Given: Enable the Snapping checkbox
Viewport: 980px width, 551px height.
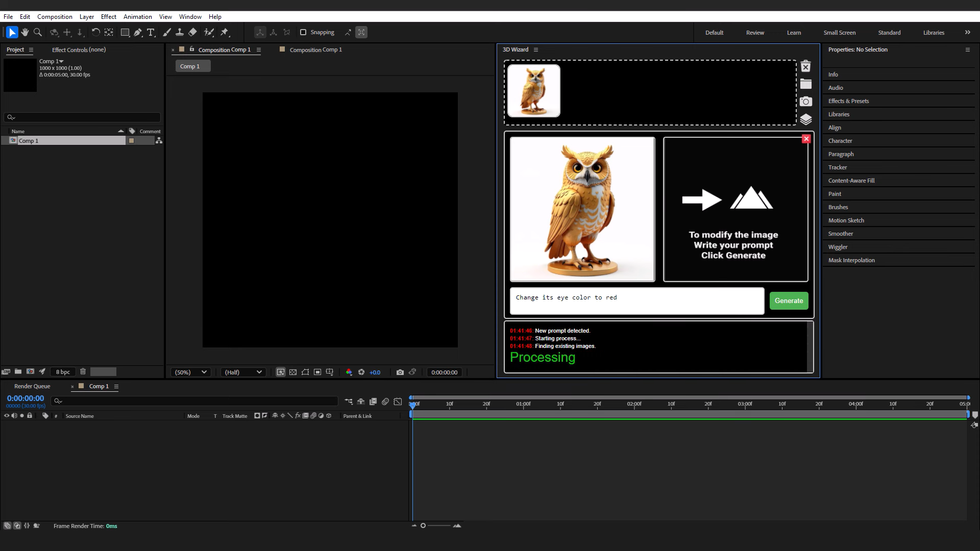Looking at the screenshot, I should point(303,32).
